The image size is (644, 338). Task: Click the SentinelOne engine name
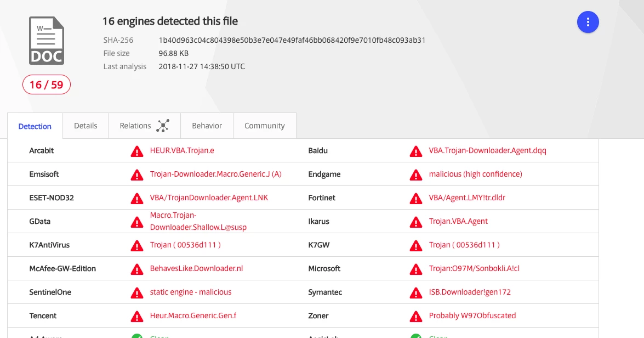pos(50,292)
